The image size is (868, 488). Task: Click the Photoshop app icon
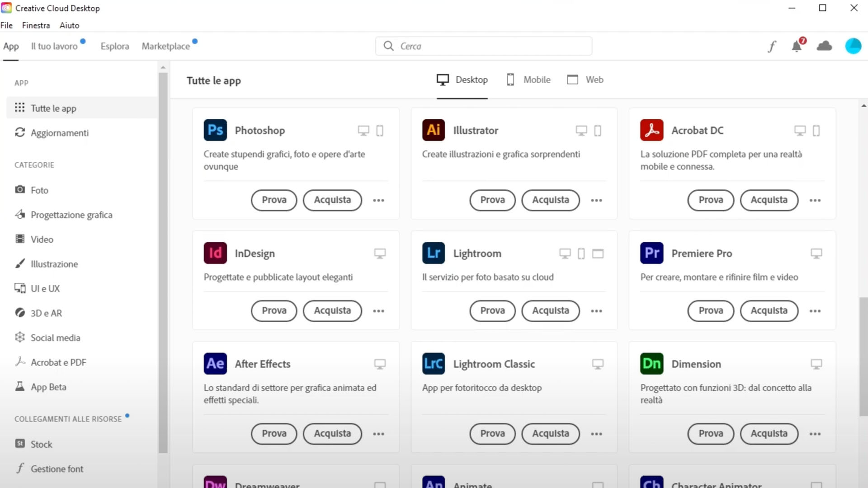(x=215, y=130)
